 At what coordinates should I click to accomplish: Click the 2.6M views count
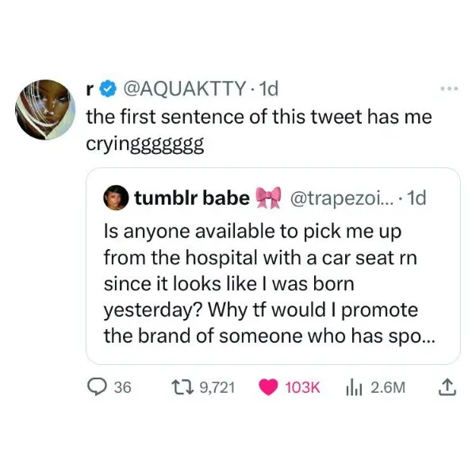coord(388,387)
